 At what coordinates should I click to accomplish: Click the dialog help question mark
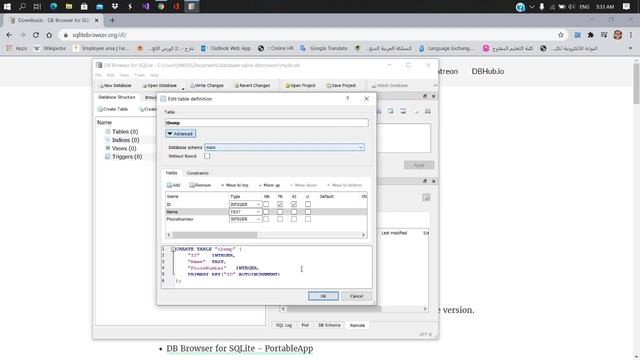click(347, 99)
